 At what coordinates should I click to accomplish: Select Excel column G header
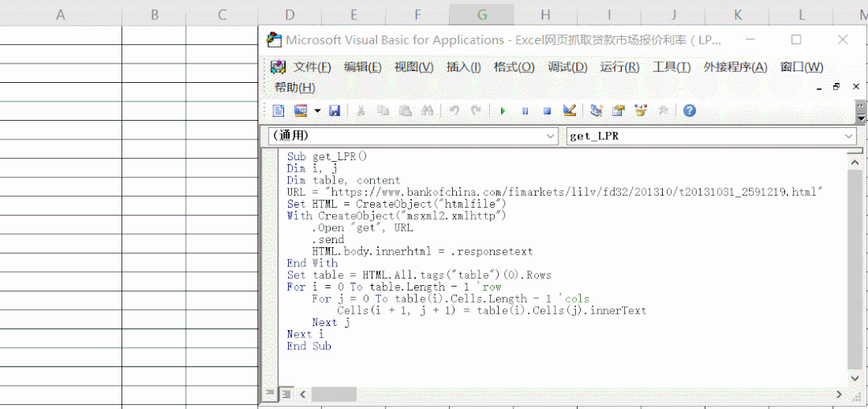coord(482,15)
